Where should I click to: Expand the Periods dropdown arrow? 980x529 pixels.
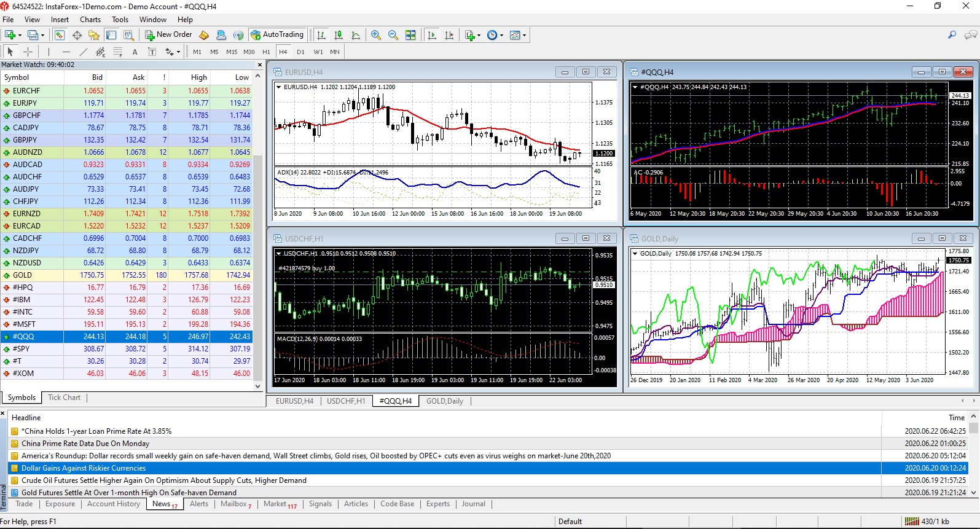tap(501, 35)
